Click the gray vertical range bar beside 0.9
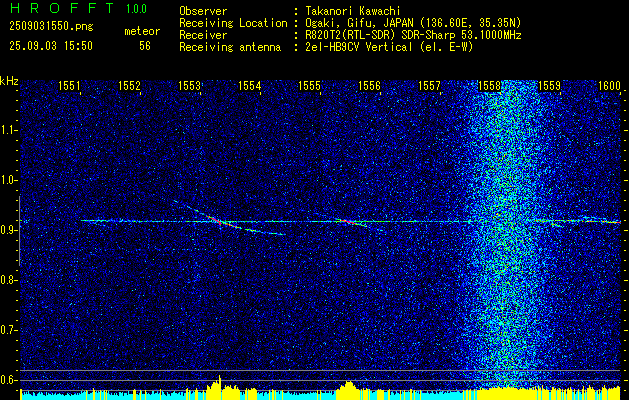629x400 pixels. tap(19, 231)
